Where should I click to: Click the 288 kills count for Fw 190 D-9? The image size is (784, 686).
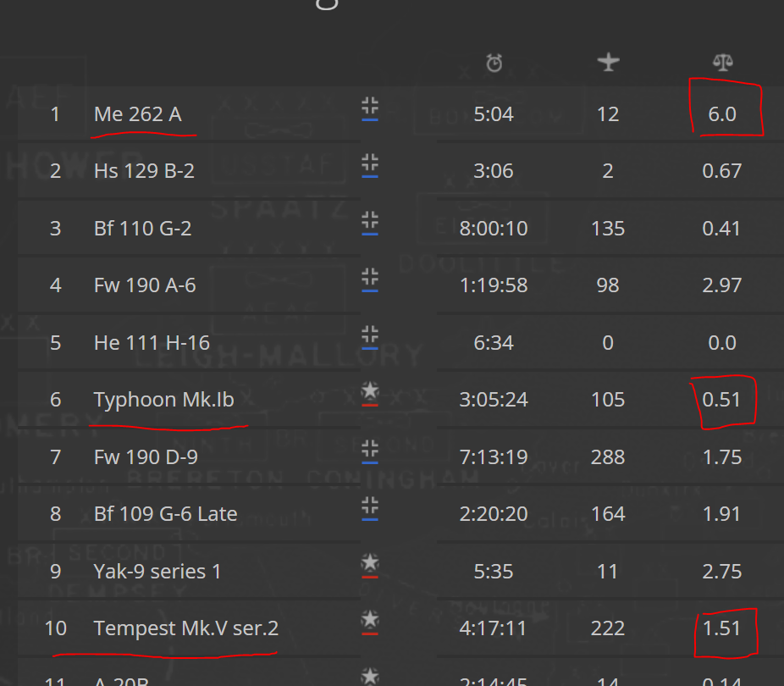pos(608,457)
